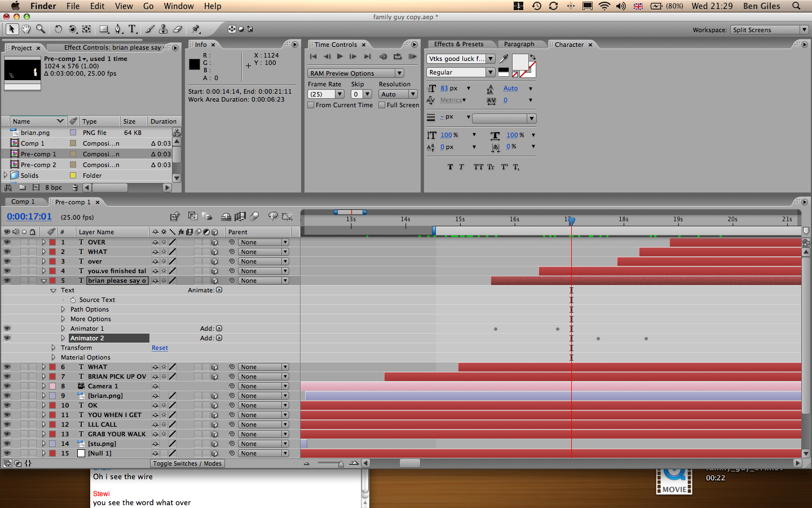Enable Frame Blending for composition
812x508 pixels.
pos(241,216)
